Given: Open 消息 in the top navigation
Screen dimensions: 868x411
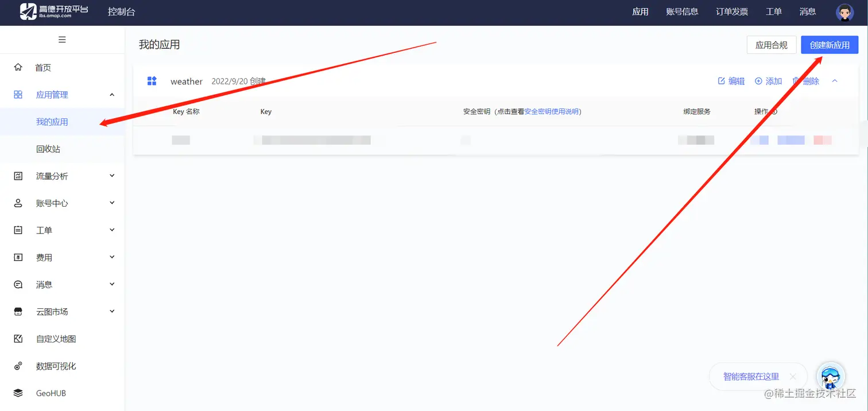Looking at the screenshot, I should (x=808, y=11).
